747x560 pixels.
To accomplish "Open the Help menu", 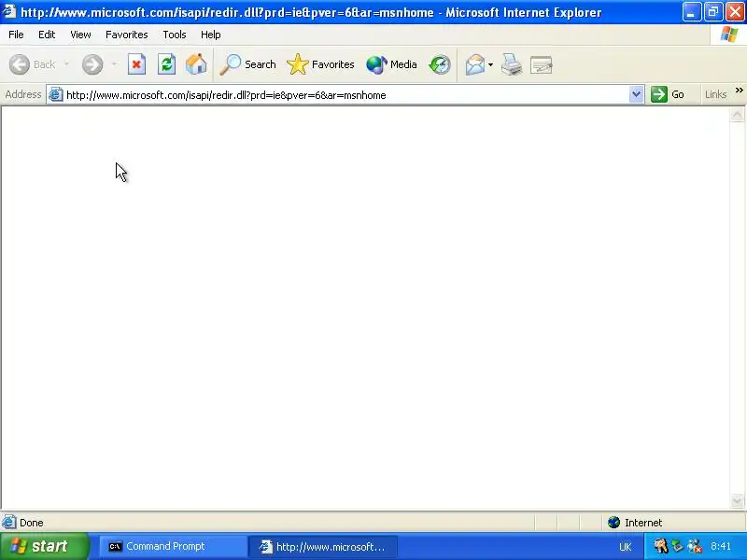I will pyautogui.click(x=211, y=35).
